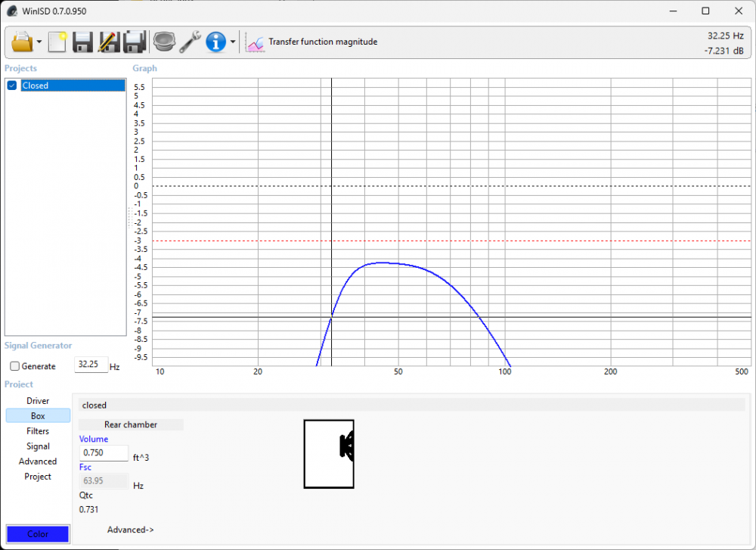Click the save all double-floppy icon
Image resolution: width=756 pixels, height=550 pixels.
point(135,42)
